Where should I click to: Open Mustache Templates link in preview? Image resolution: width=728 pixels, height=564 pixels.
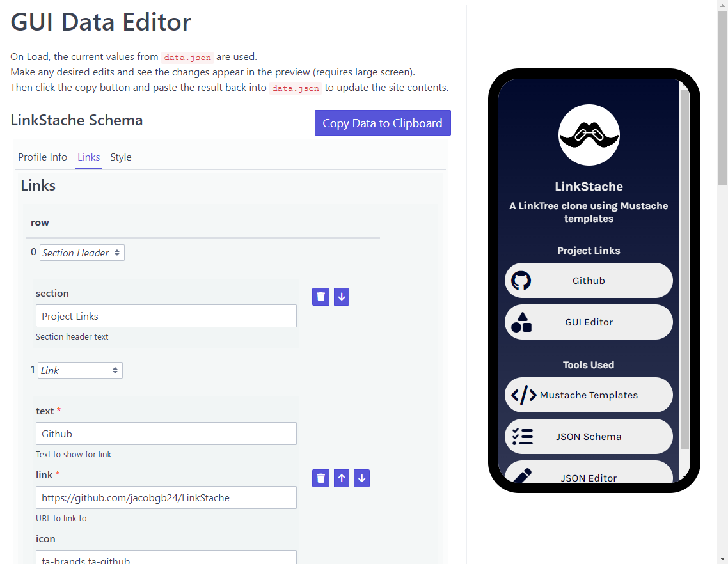coord(589,395)
